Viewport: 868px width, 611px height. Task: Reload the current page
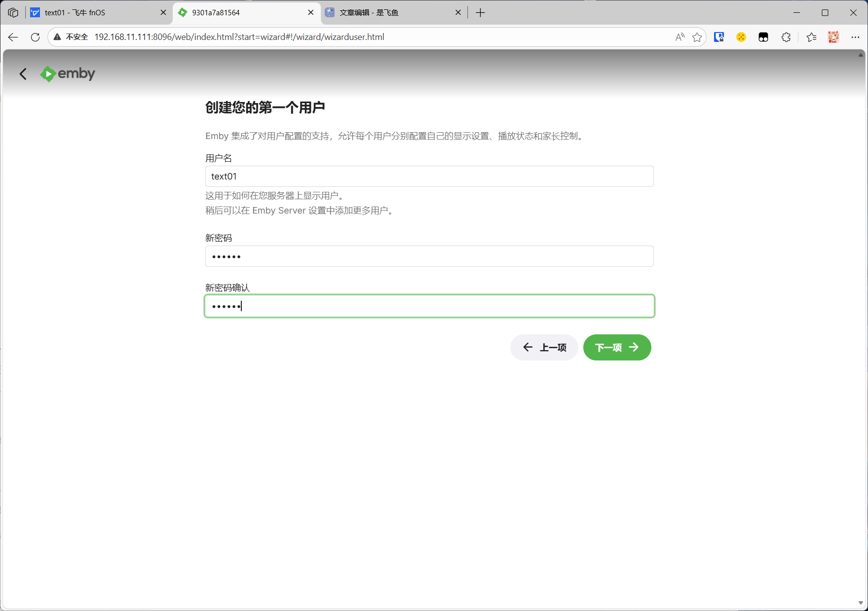[x=35, y=37]
